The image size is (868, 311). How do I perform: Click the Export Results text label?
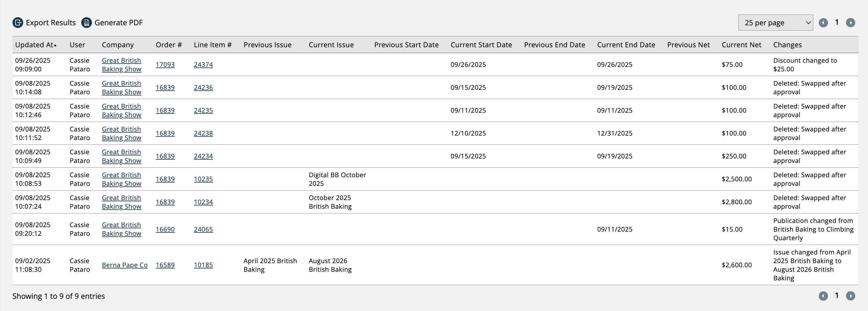[x=51, y=23]
